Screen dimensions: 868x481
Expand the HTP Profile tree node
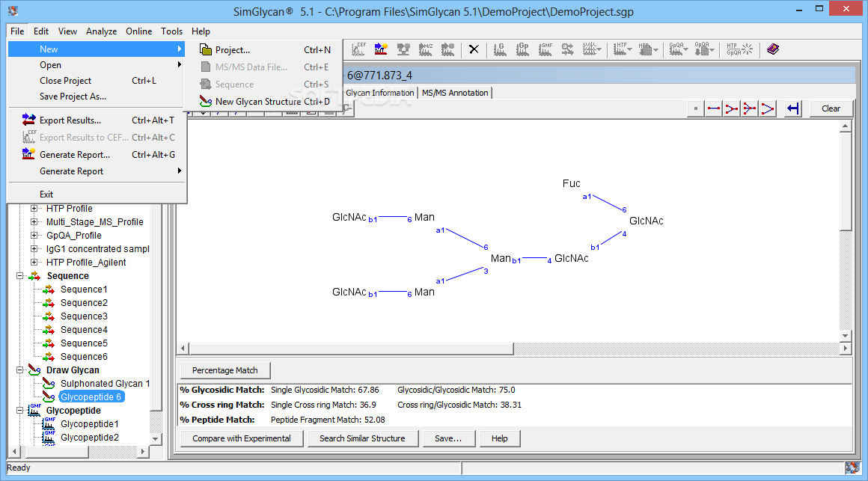[x=34, y=209]
